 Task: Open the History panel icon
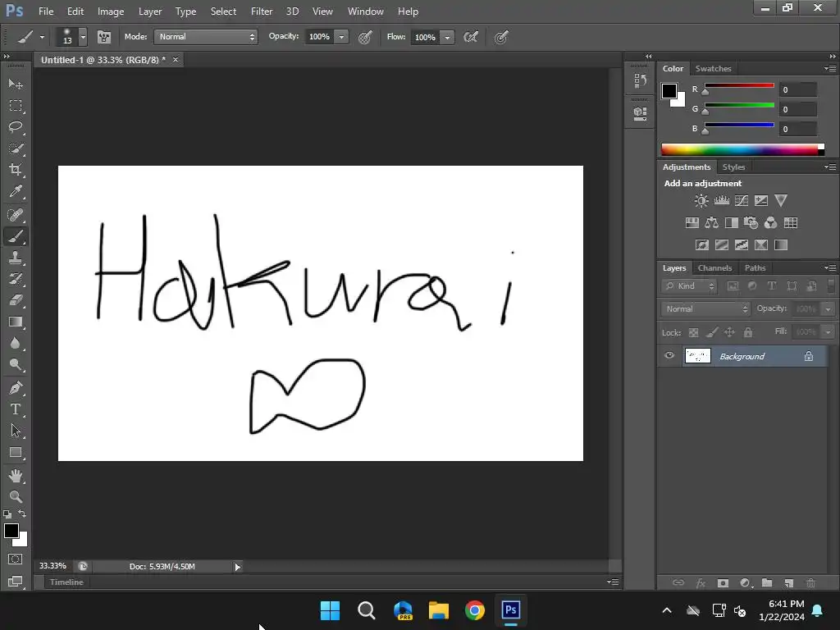pyautogui.click(x=640, y=81)
